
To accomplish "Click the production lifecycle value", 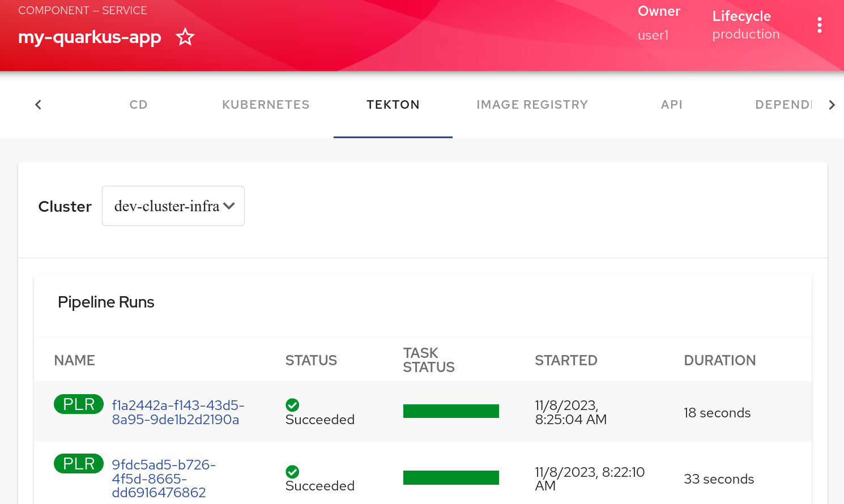I will coord(746,34).
